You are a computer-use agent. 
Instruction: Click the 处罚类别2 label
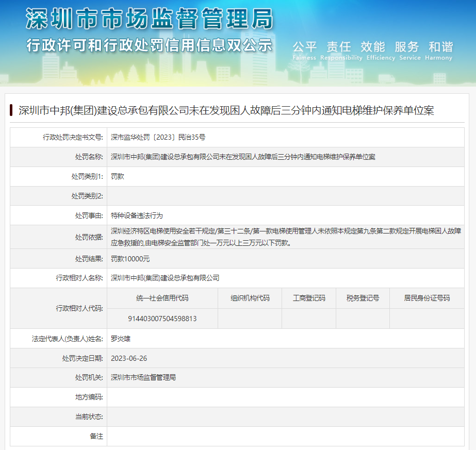[87, 196]
